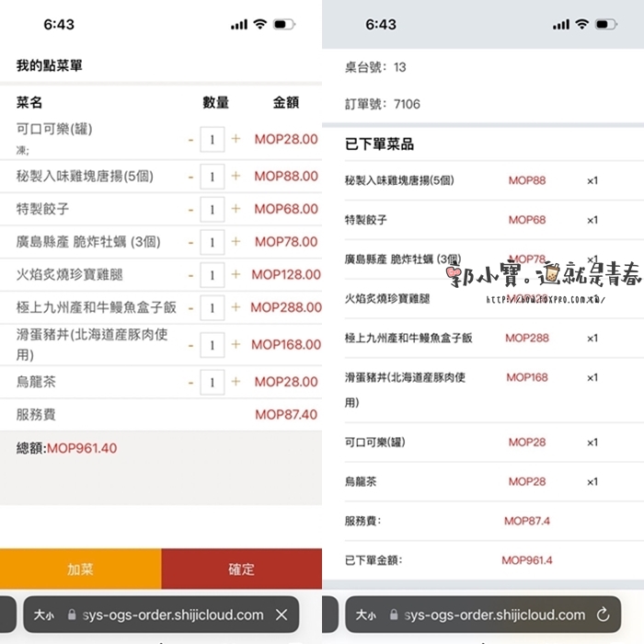This screenshot has height=644, width=644.
Task: Tap plus for 特製餃子
Action: point(236,210)
